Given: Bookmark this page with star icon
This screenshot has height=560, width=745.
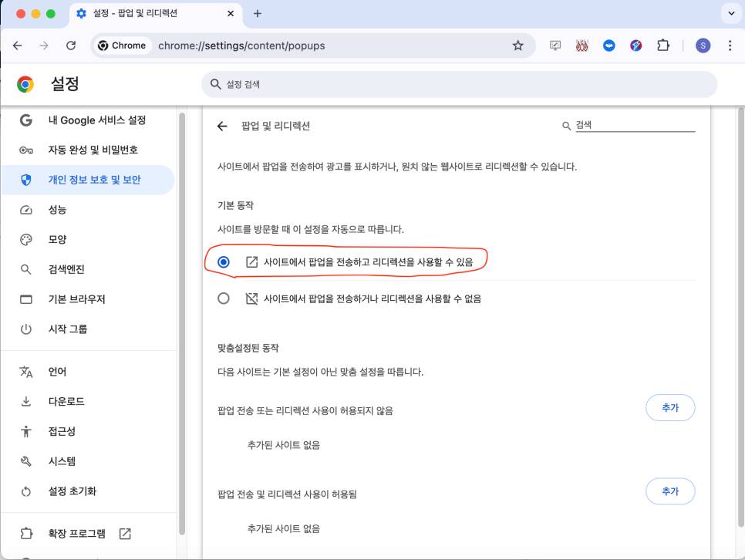Looking at the screenshot, I should [517, 46].
